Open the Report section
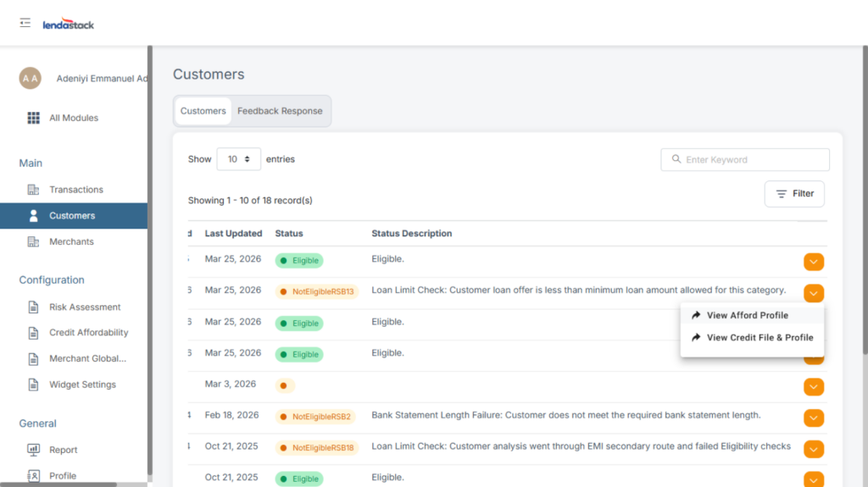868x487 pixels. (63, 450)
